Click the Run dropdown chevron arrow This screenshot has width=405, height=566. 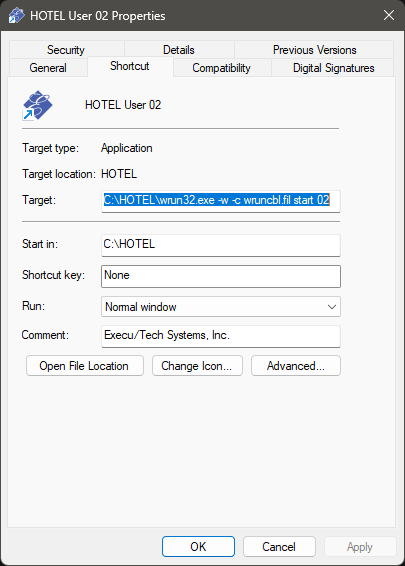[x=332, y=307]
